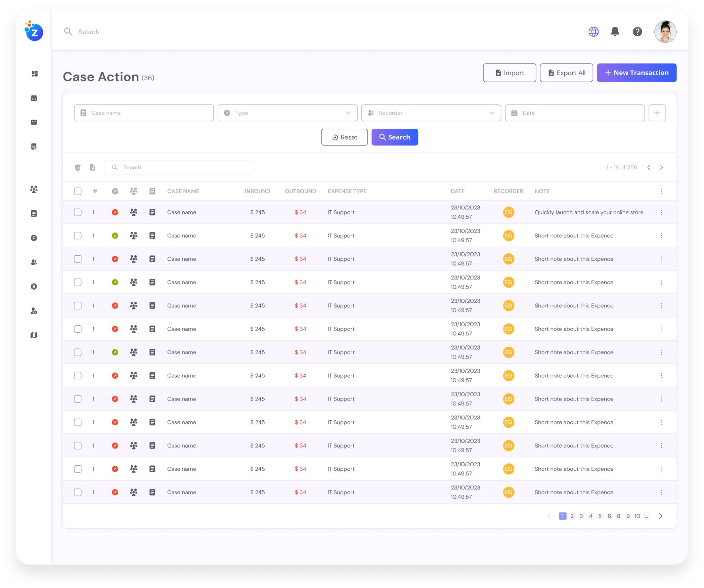Click the notification bell icon
Viewport: 704px width, 588px height.
pyautogui.click(x=615, y=31)
